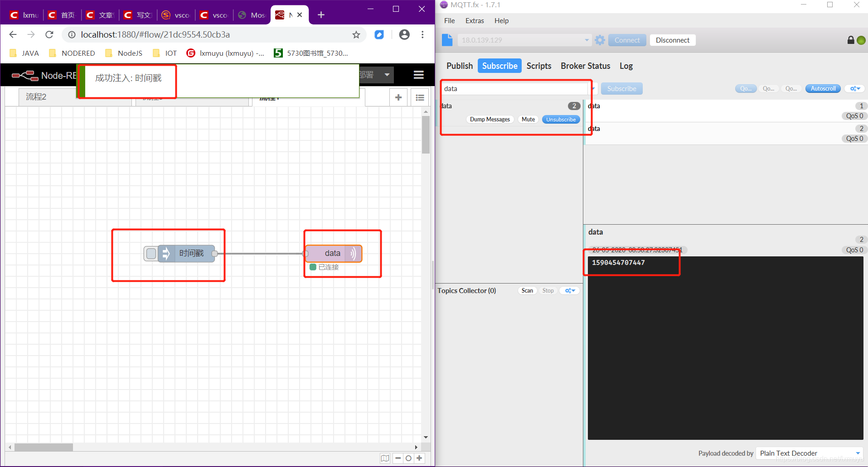868x467 pixels.
Task: Expand the subscribe topic dropdown arrow
Action: pos(593,88)
